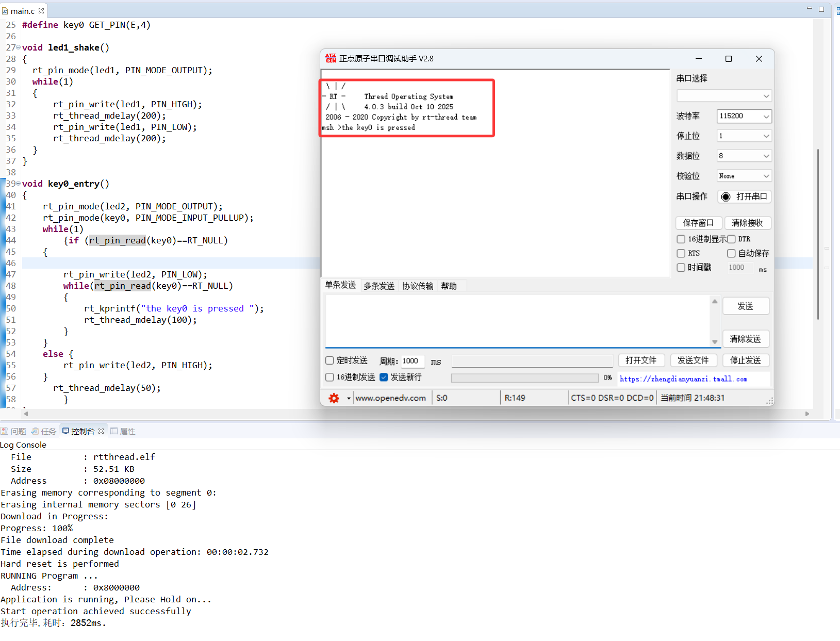
Task: Open the 属性 (Properties) panel icon
Action: pyautogui.click(x=114, y=431)
